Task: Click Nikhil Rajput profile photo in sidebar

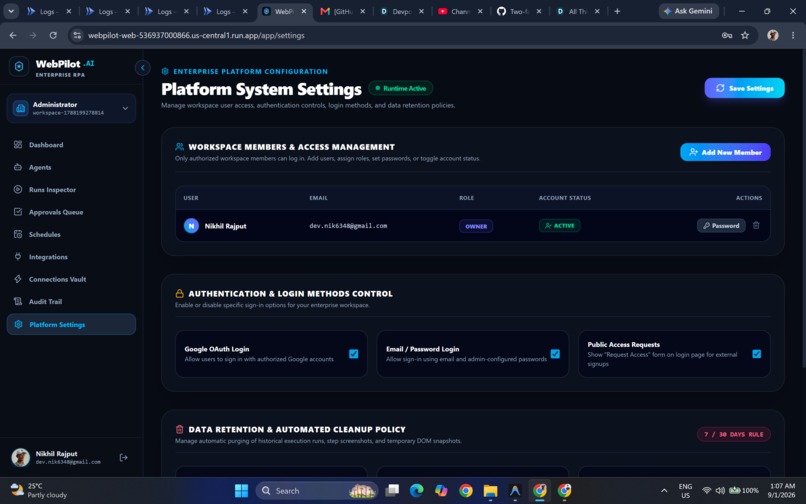Action: 21,457
